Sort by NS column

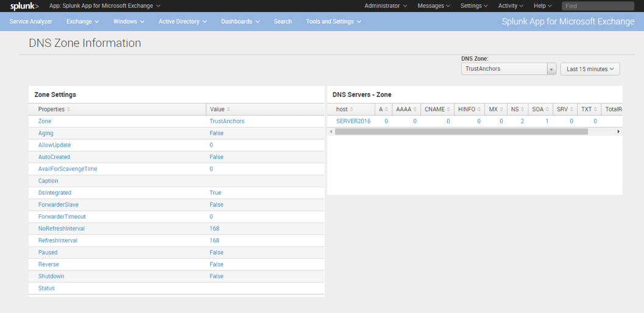tap(517, 109)
